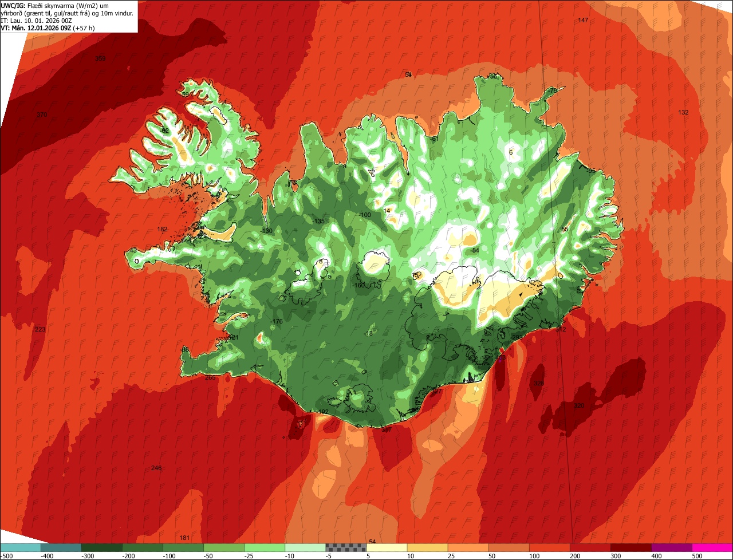Click the '500' label in the color legend

697,556
